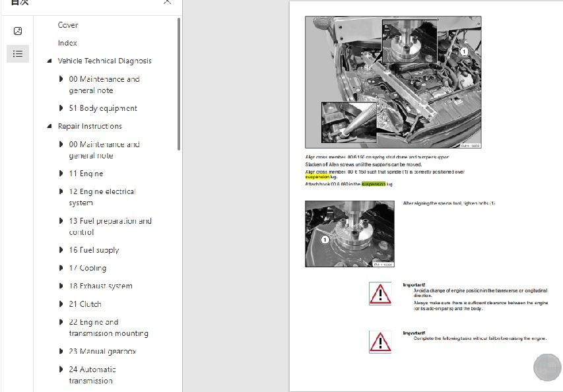Open 22 Engine and transmission mounting entry

(x=108, y=328)
